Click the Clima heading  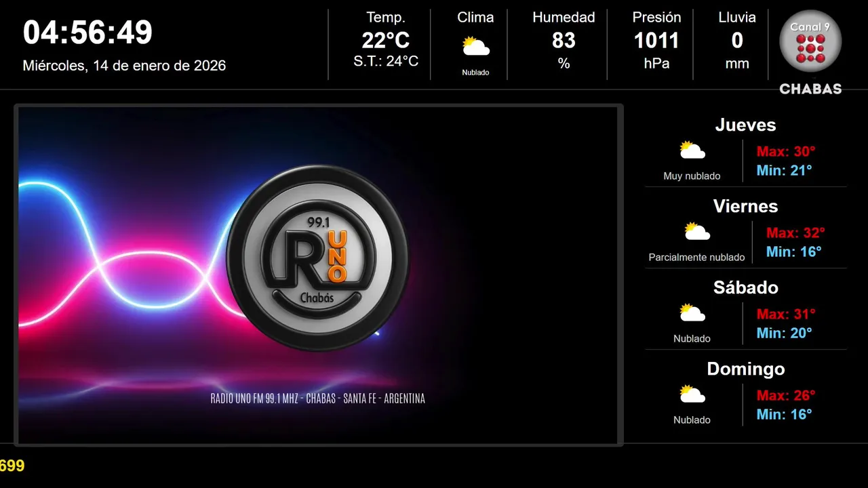475,18
